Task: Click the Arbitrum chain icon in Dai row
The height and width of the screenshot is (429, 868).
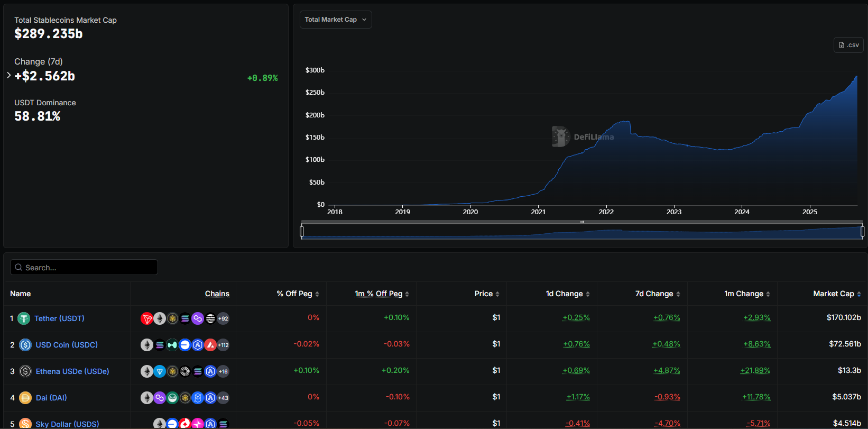Action: (x=210, y=398)
